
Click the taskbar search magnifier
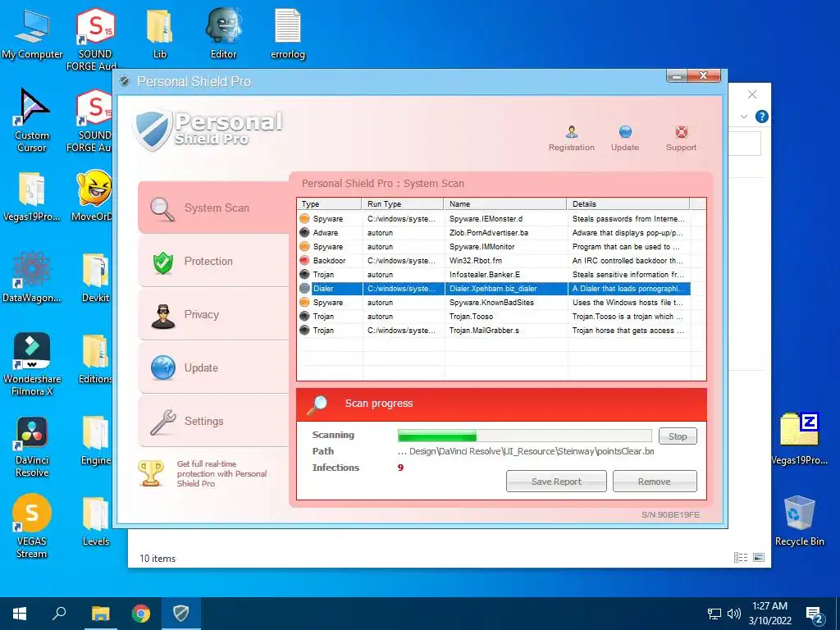59,614
